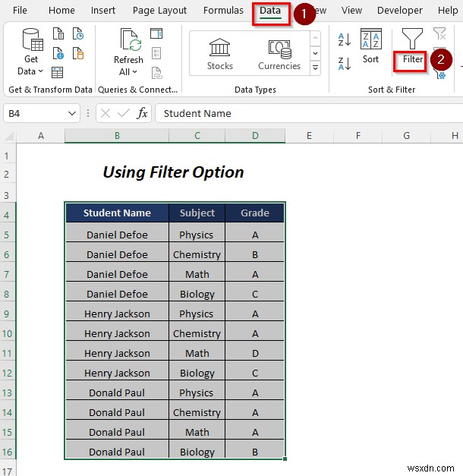The height and width of the screenshot is (476, 463).
Task: Select column C header
Action: point(197,136)
